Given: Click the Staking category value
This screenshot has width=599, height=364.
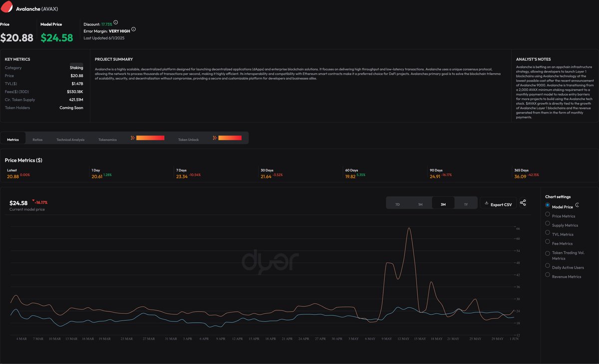Looking at the screenshot, I should [x=76, y=68].
